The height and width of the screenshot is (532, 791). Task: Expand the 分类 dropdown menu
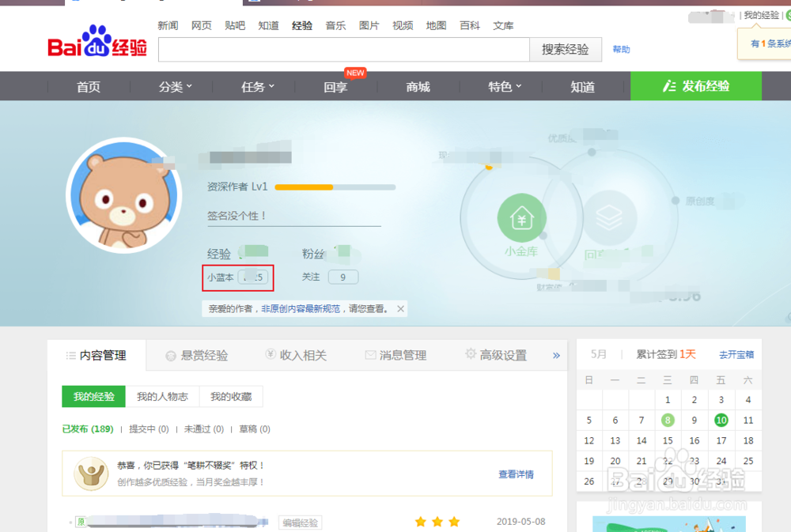[172, 87]
